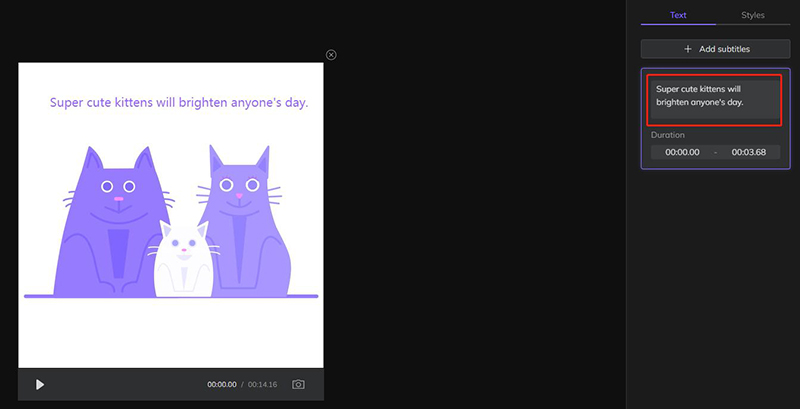The image size is (800, 409).
Task: Switch to the Text tab
Action: point(678,15)
